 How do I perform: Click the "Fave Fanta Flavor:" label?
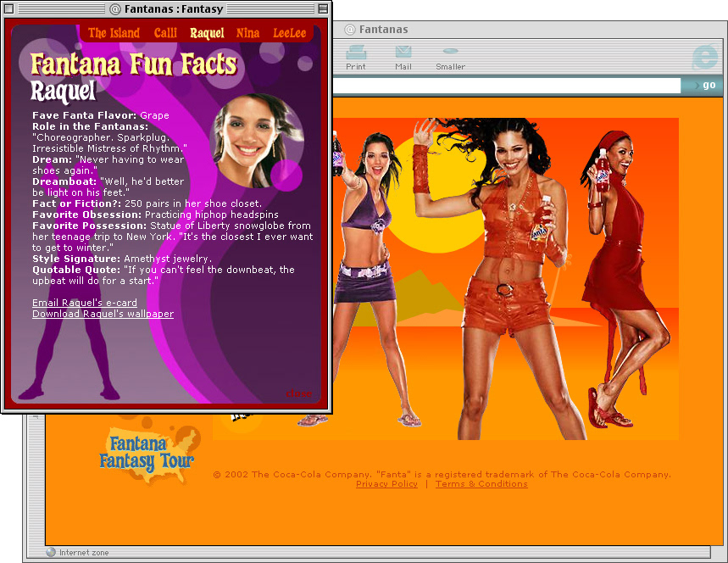[84, 115]
